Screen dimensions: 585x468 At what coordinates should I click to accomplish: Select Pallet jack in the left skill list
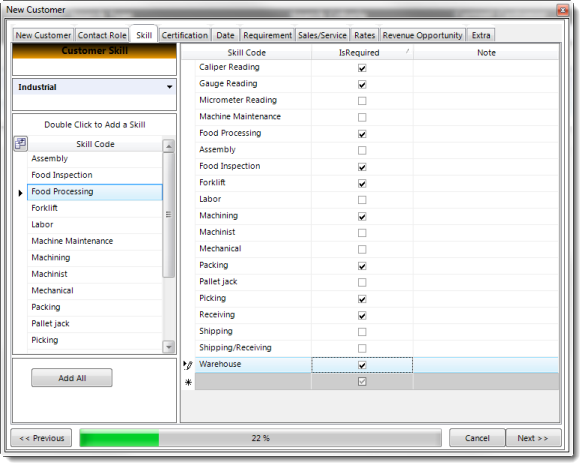pos(95,324)
